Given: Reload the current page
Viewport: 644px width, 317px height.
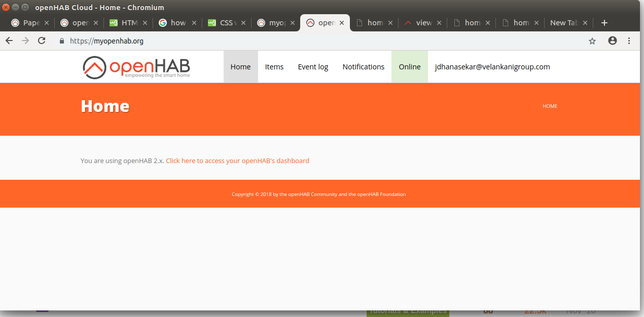Looking at the screenshot, I should [x=42, y=41].
